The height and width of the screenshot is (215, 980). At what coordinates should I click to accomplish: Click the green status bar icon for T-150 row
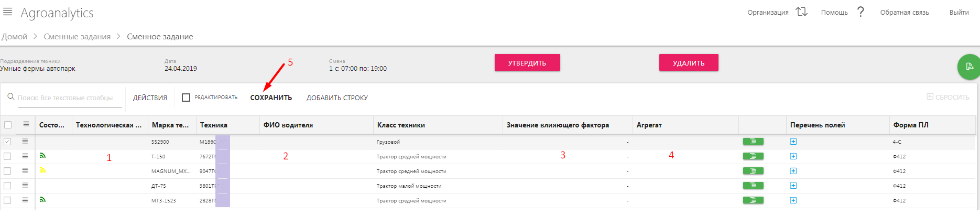coord(753,156)
